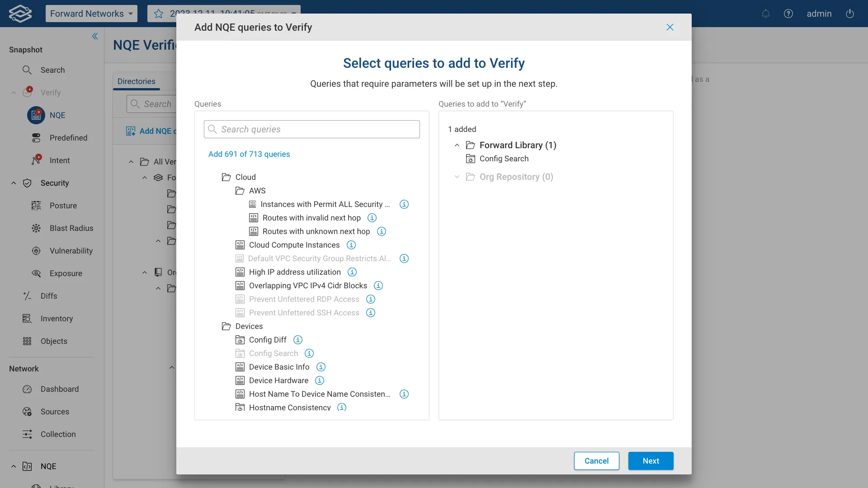Click info icon beside Device Basic Info
Image resolution: width=868 pixels, height=488 pixels.
click(321, 367)
